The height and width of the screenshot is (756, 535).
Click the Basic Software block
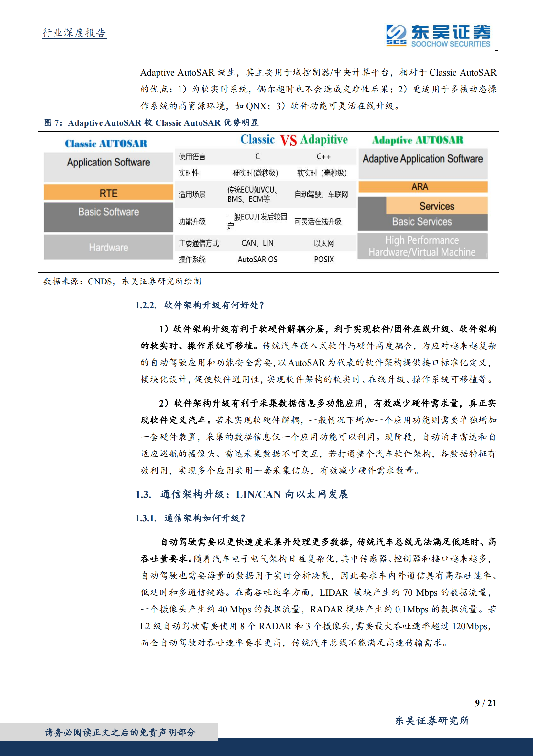coord(108,217)
